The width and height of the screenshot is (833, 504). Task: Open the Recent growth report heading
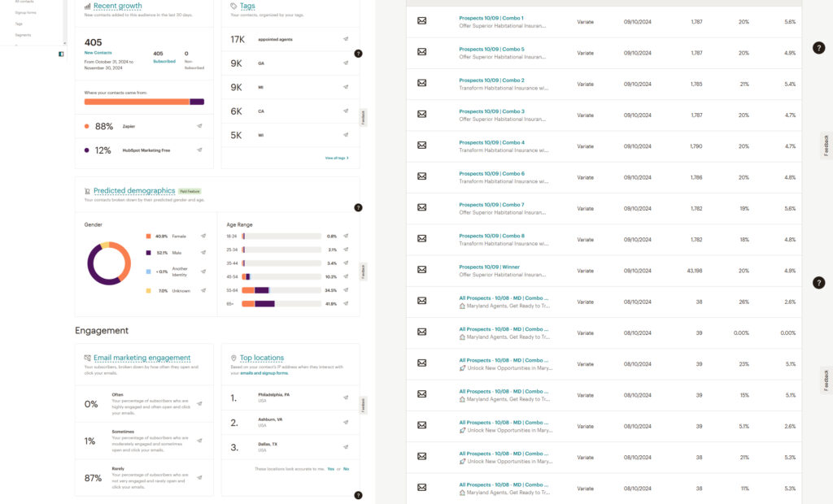pos(117,6)
